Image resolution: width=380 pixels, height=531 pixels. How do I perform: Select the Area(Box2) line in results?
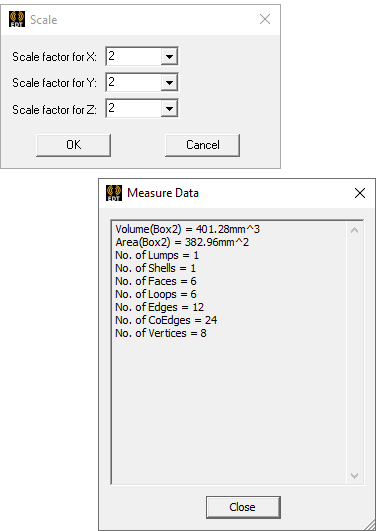tap(182, 242)
